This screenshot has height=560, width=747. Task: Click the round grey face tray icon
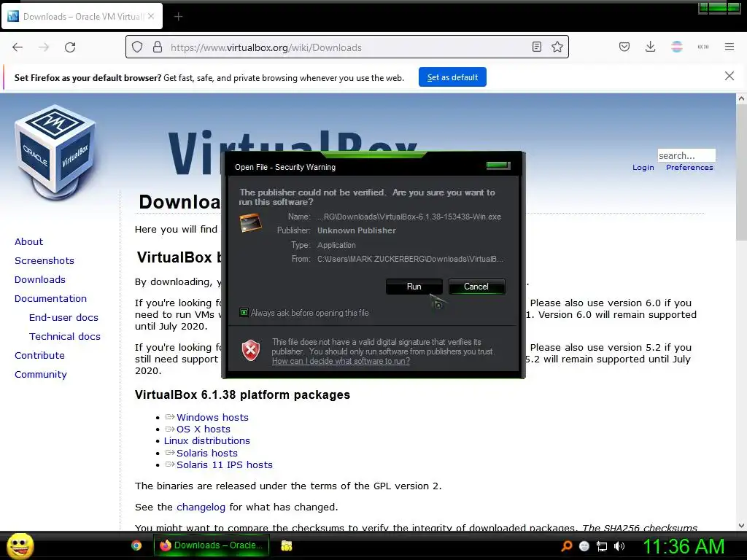click(x=584, y=546)
